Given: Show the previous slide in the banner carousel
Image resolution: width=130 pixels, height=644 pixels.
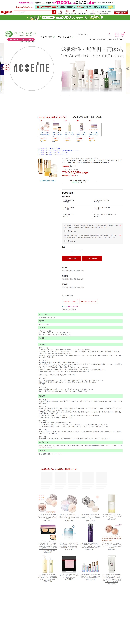Looking at the screenshot, I should pos(2,68).
